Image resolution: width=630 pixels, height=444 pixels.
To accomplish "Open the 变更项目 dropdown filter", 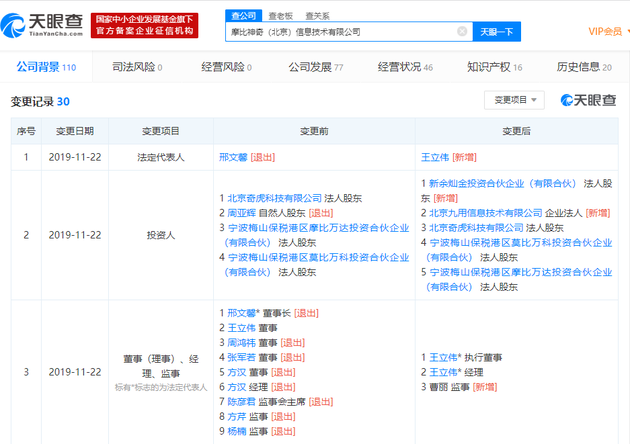I will coord(514,100).
